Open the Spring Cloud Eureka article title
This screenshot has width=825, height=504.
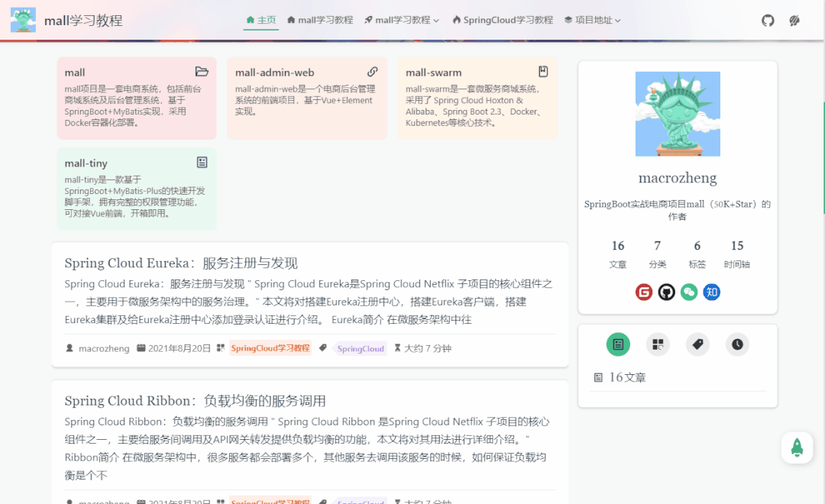181,263
